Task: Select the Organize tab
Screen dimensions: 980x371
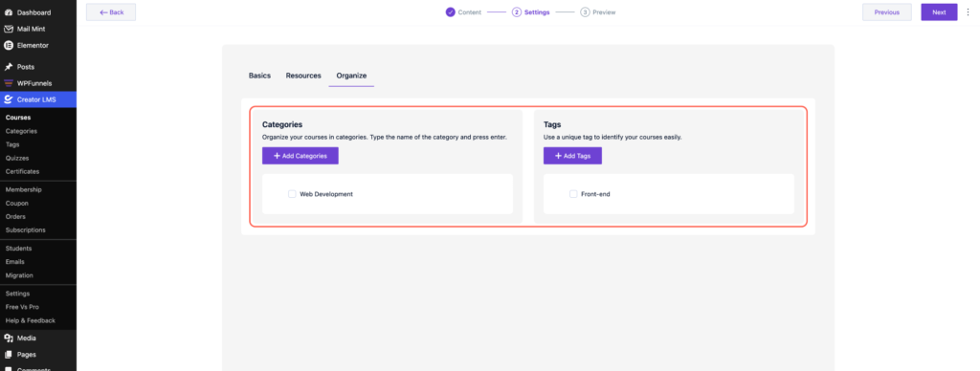Action: [351, 76]
